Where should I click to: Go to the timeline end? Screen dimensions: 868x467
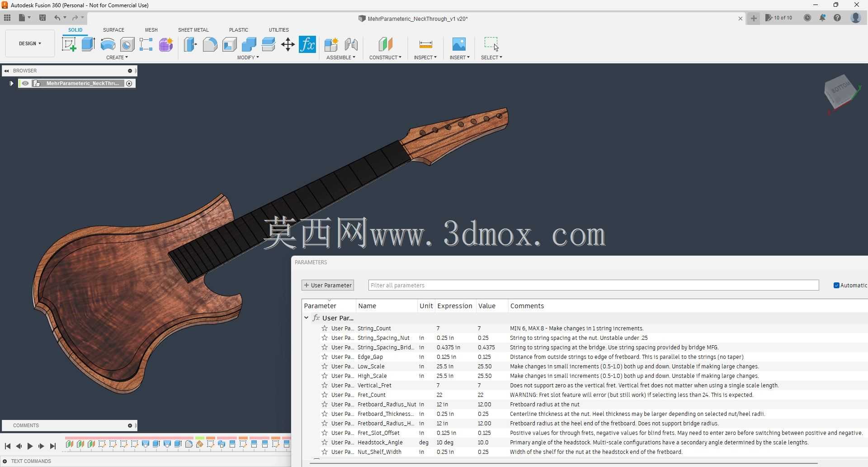(x=52, y=446)
